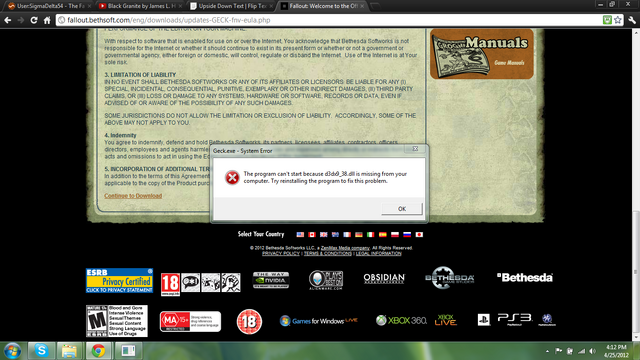The image size is (640, 360).
Task: Open the Game Manuals banner
Action: coord(482,54)
